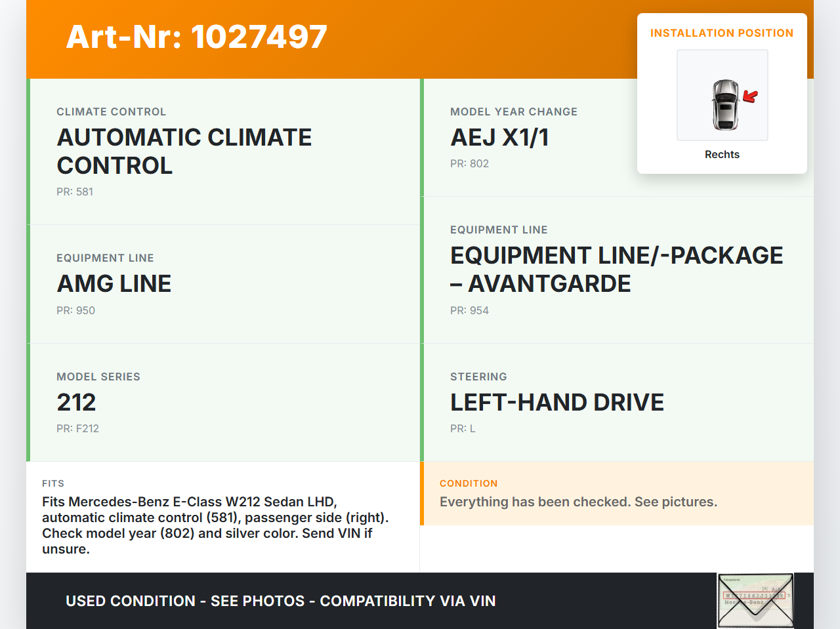Select the AUTOMATIC CLIMATE CONTROL value

coord(184,152)
